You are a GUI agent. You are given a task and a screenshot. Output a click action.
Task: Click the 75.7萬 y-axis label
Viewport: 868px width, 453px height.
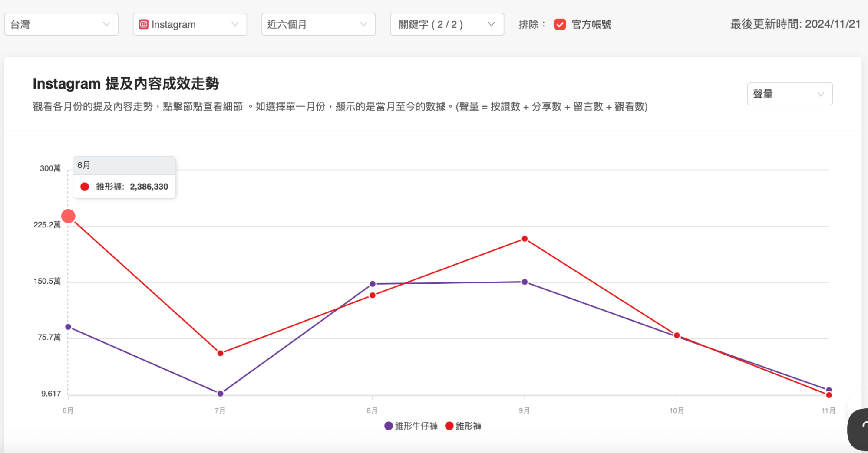[49, 337]
